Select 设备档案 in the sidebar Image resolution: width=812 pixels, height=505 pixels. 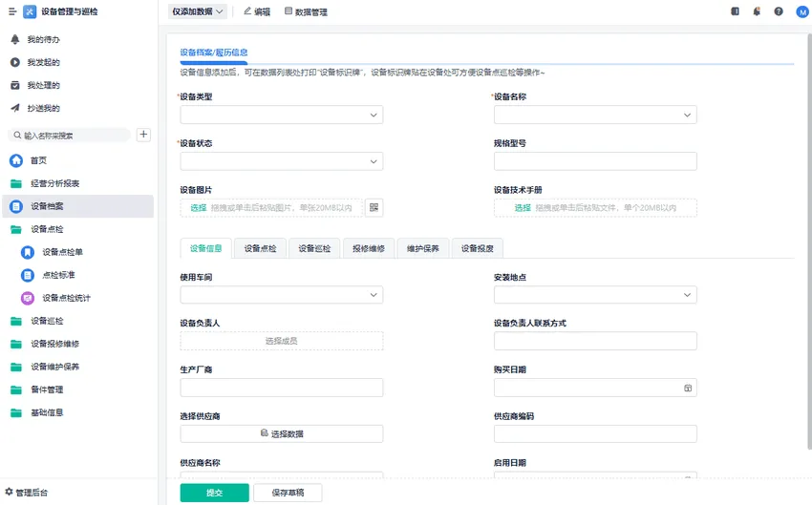(78, 206)
